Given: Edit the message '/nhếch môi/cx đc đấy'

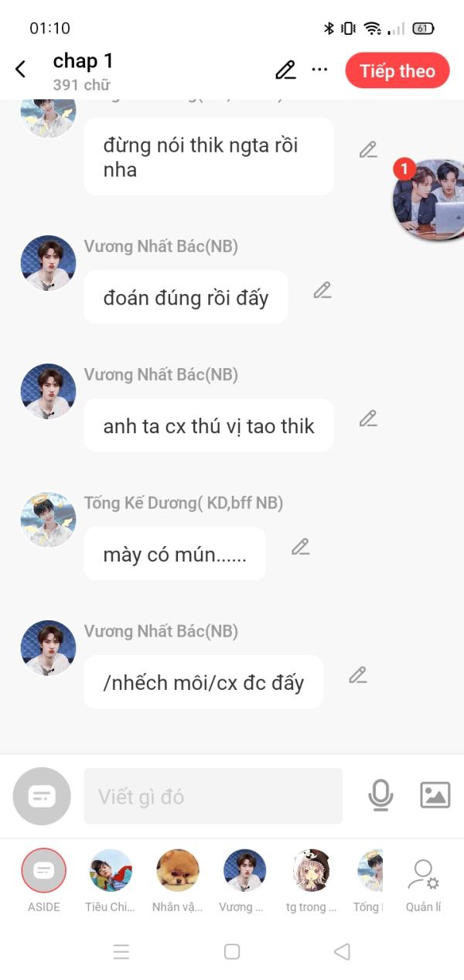Looking at the screenshot, I should 357,675.
